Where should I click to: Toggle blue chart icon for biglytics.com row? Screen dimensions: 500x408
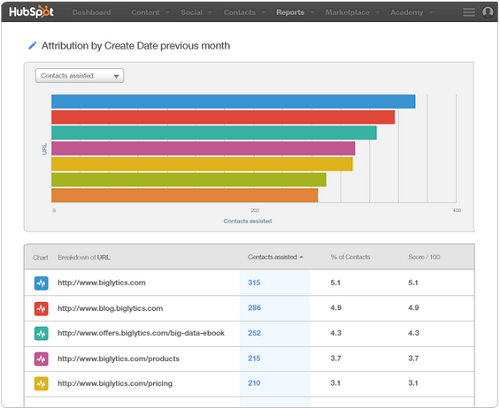(x=41, y=283)
